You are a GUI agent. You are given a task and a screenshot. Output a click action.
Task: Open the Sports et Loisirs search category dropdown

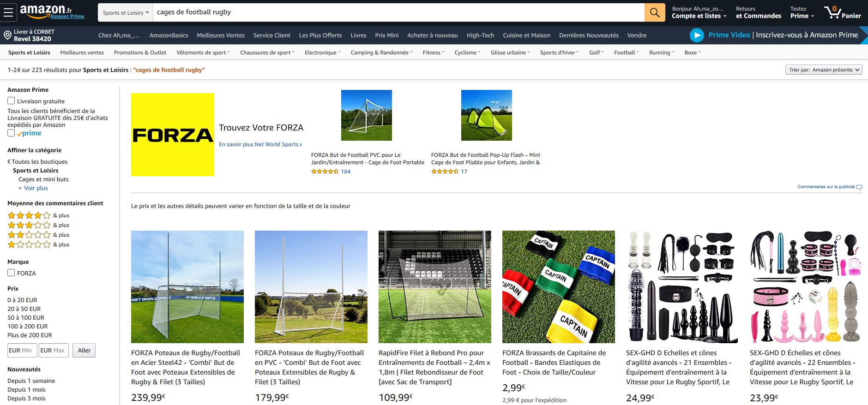tap(125, 12)
